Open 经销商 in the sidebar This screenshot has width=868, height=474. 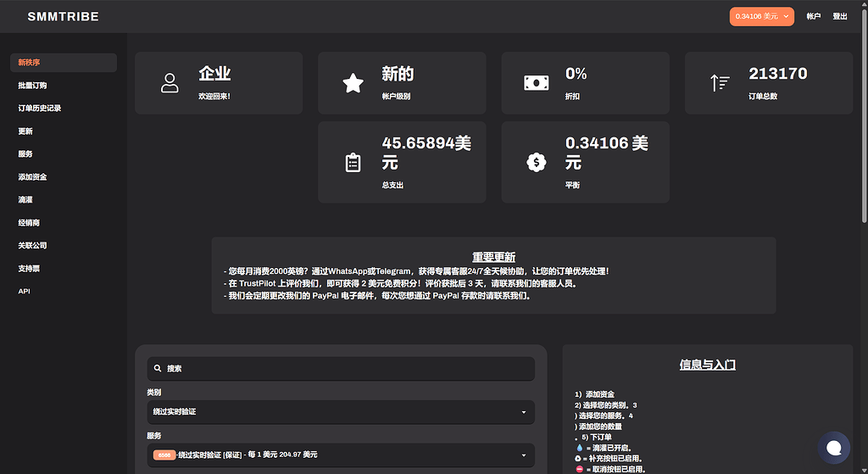pyautogui.click(x=29, y=223)
